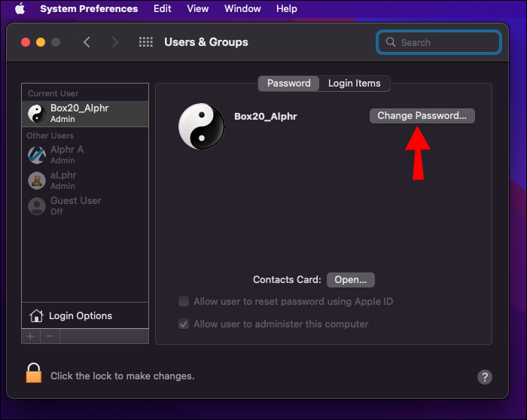The width and height of the screenshot is (527, 420).
Task: Click the large yin-yang profile picture
Action: tap(202, 126)
